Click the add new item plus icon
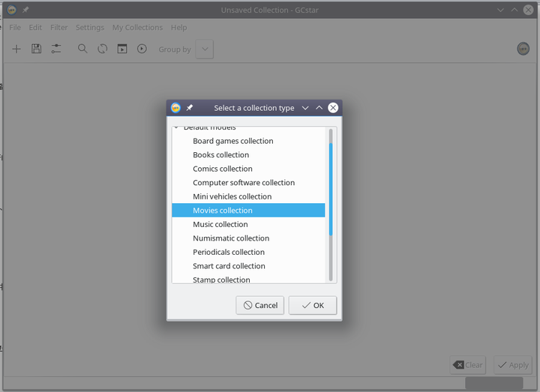This screenshot has width=540, height=392. [x=16, y=49]
